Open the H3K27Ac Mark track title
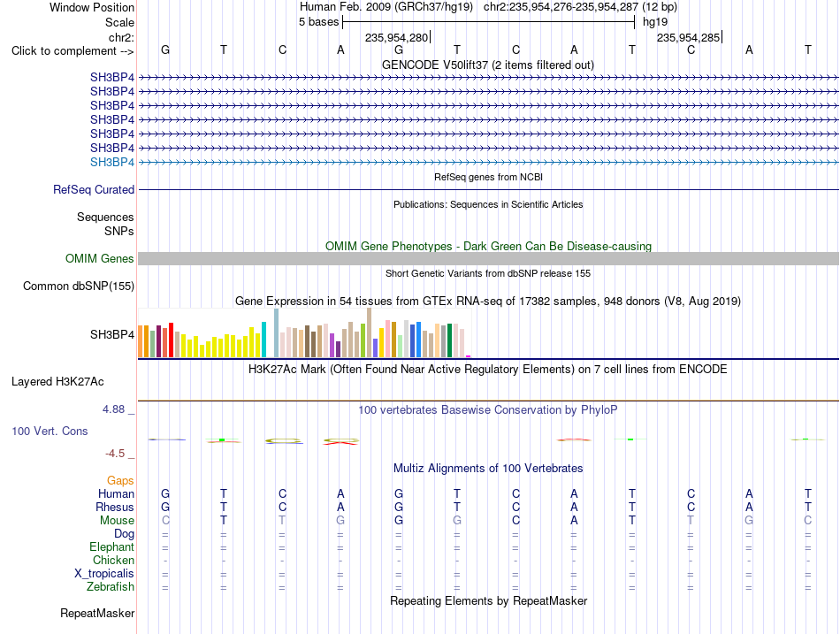 click(x=488, y=370)
